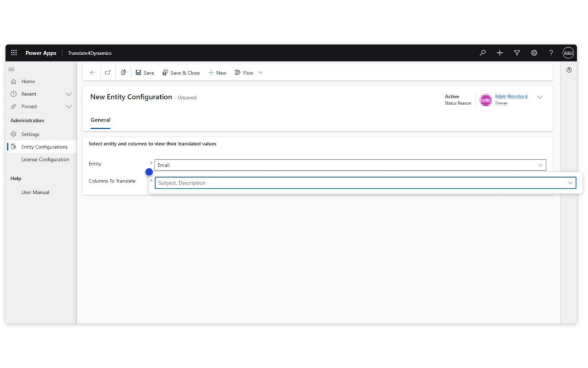Open the user account avatar
Screen dimensions: 588x368
tap(568, 53)
